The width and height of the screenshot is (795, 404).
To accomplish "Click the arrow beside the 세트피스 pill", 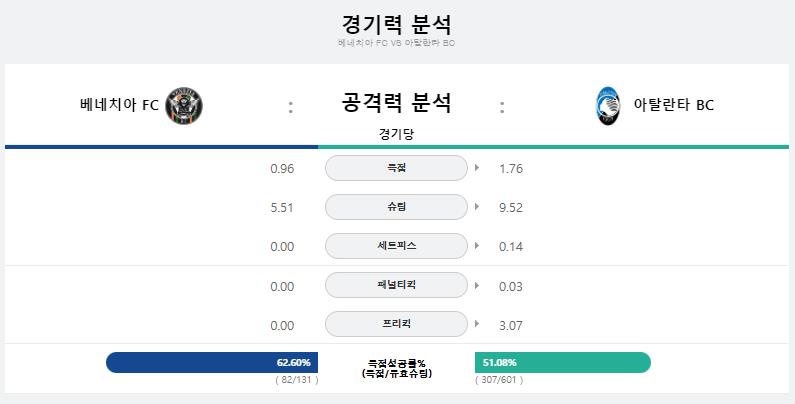I will [x=477, y=246].
